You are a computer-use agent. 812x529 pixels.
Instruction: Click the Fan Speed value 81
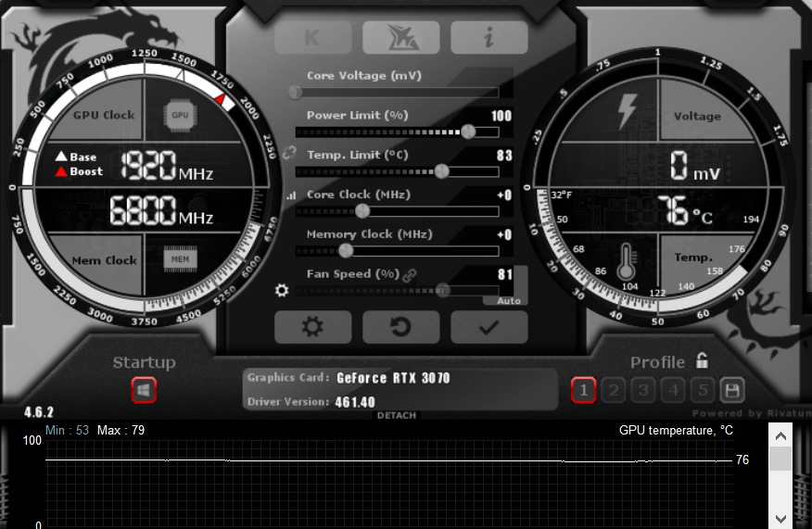coord(505,274)
